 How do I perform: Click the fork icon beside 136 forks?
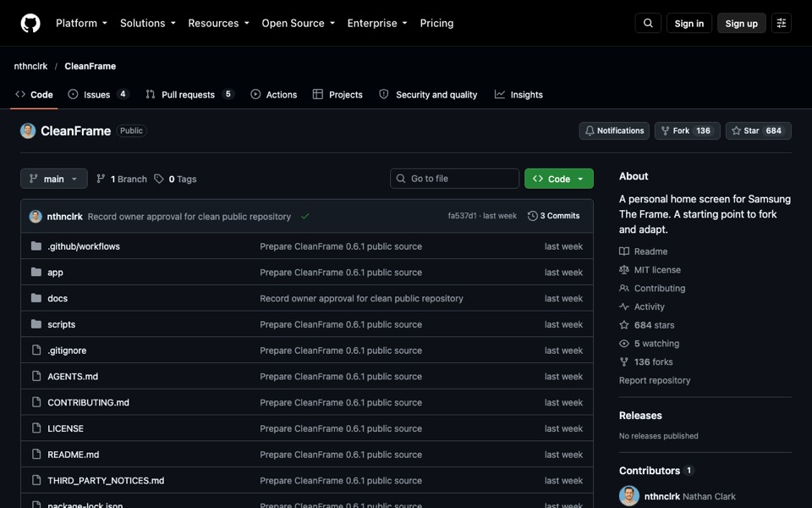coord(624,362)
